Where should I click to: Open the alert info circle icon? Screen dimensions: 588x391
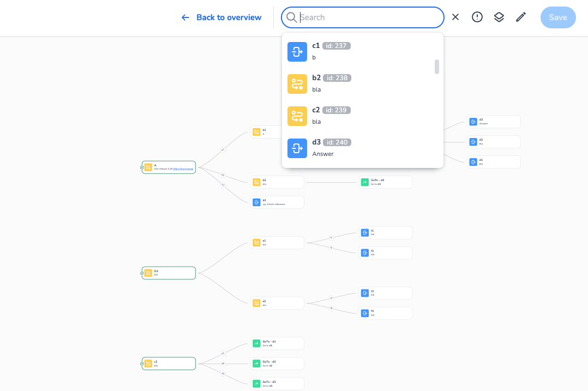(477, 17)
